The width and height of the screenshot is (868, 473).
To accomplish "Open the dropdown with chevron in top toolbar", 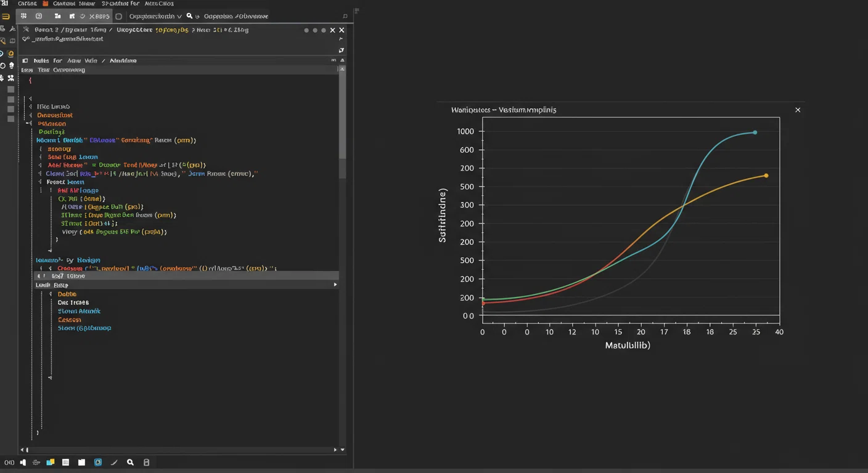I will click(x=155, y=17).
